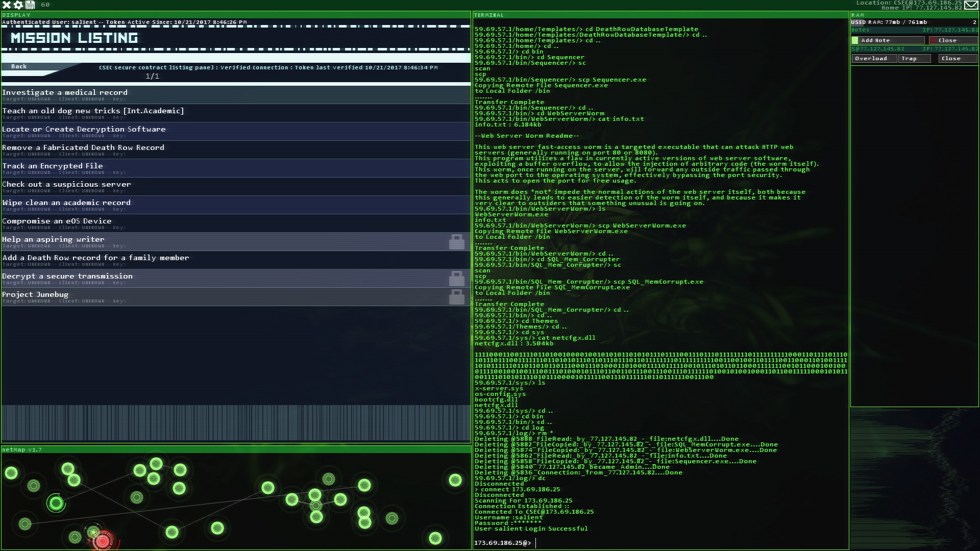Click the Overload button in RAM panel
Viewport: 980px width, 551px height.
873,59
